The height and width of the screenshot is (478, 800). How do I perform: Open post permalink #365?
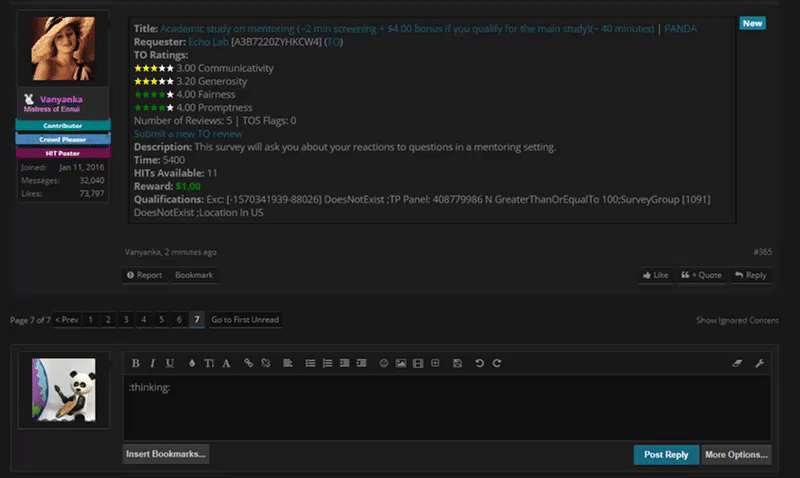click(763, 252)
